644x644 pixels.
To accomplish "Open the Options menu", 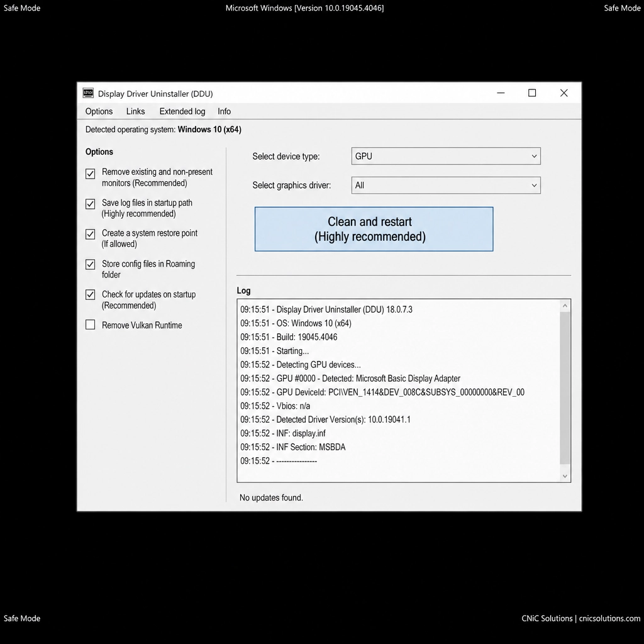I will click(x=99, y=111).
